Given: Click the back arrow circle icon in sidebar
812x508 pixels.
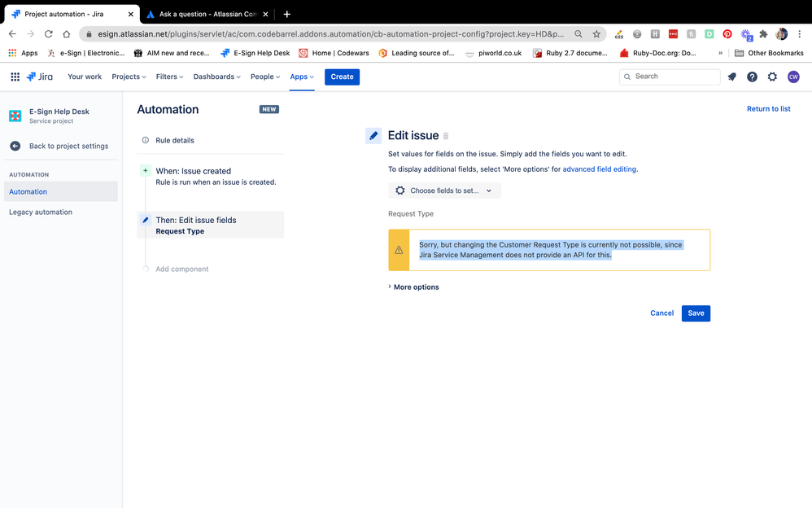Looking at the screenshot, I should click(x=15, y=147).
